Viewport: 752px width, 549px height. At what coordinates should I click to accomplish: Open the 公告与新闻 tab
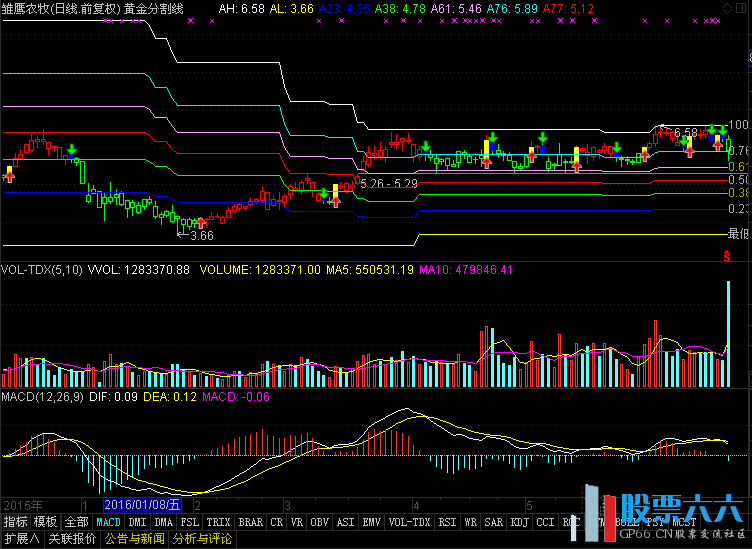pyautogui.click(x=134, y=539)
